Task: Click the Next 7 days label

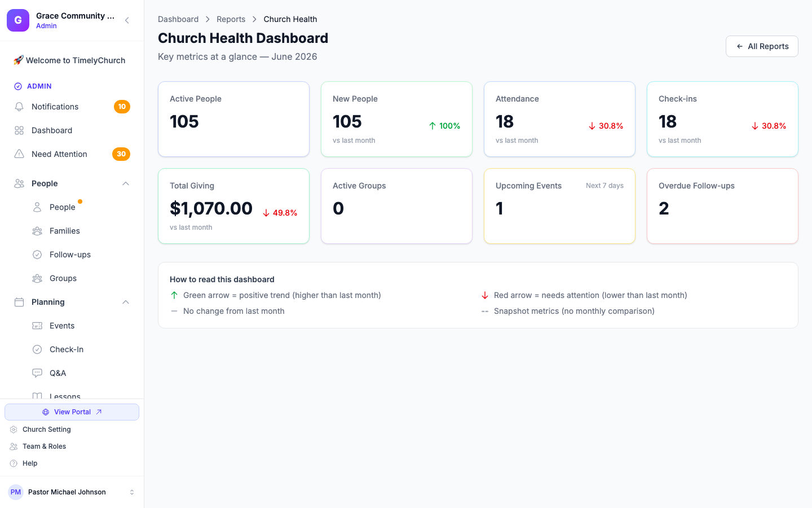Action: point(604,186)
